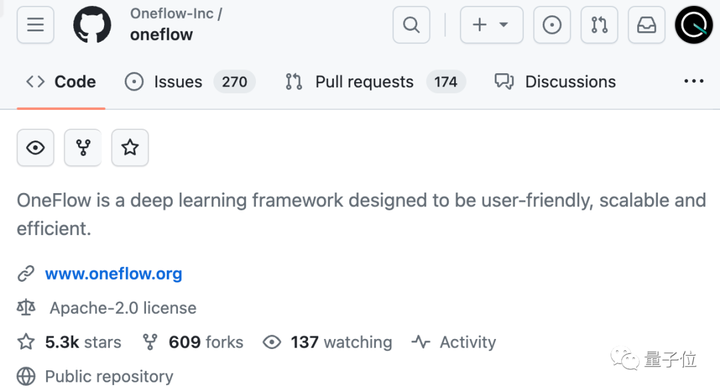View the Apache-2.0 license
720x391 pixels.
(123, 308)
